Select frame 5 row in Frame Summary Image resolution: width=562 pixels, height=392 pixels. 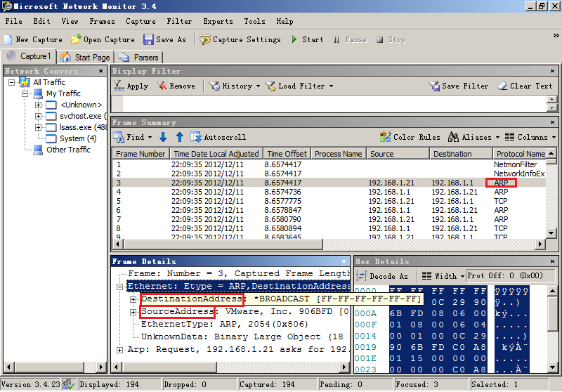pos(329,201)
